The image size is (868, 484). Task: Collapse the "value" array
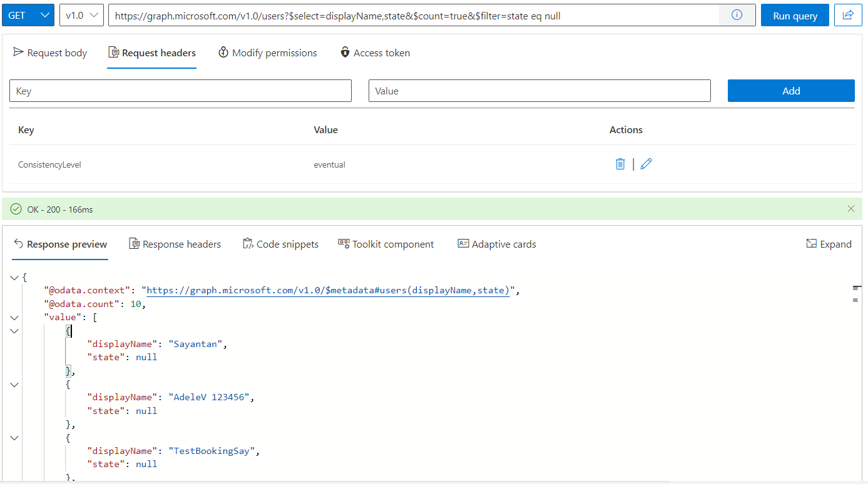click(x=14, y=318)
